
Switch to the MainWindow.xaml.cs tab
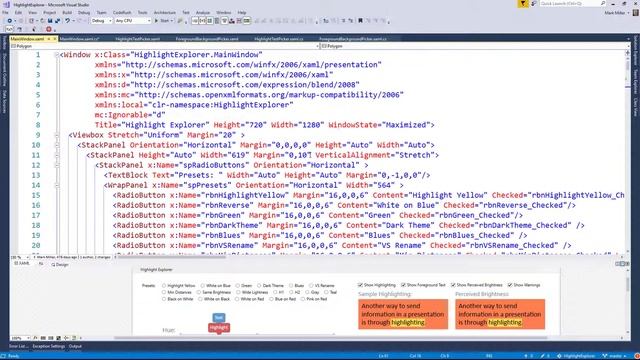(x=80, y=39)
